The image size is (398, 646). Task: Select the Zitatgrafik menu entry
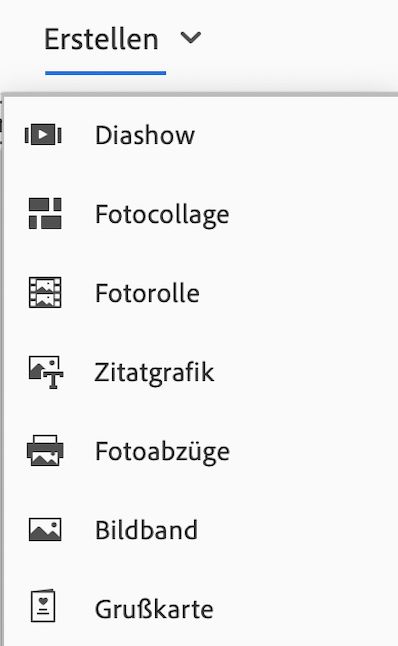tap(201, 372)
